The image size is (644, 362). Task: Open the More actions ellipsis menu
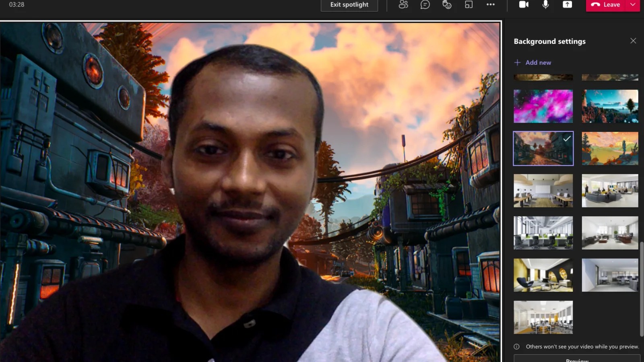point(491,4)
